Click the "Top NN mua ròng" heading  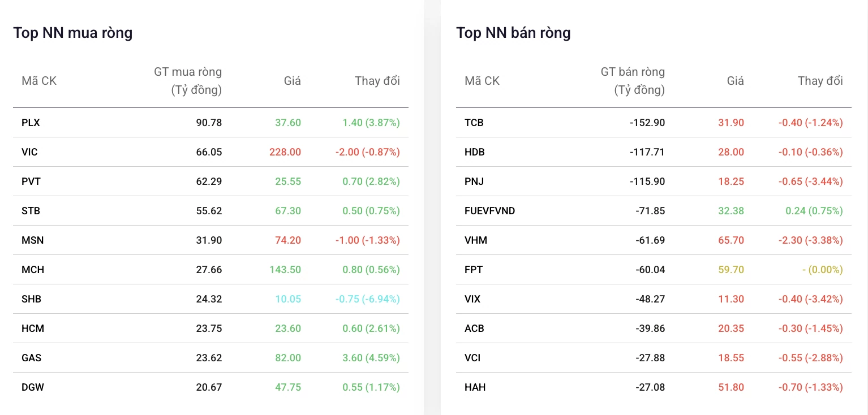coord(73,33)
